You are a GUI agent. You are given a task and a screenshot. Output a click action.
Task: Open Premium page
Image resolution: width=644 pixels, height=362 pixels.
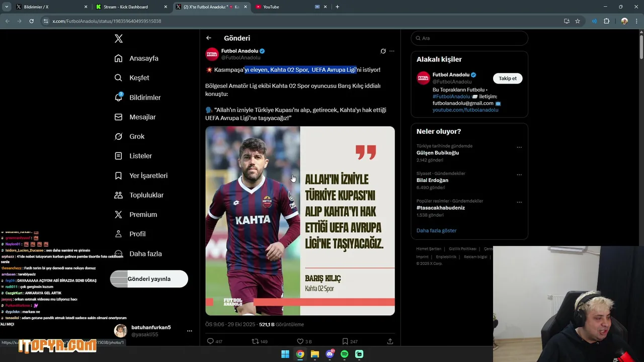135,215
